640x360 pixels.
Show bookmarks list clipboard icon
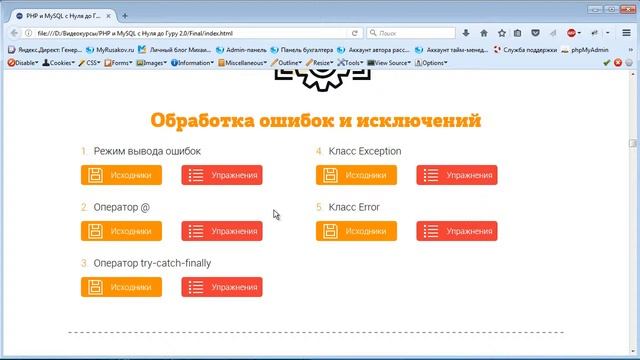click(x=518, y=33)
